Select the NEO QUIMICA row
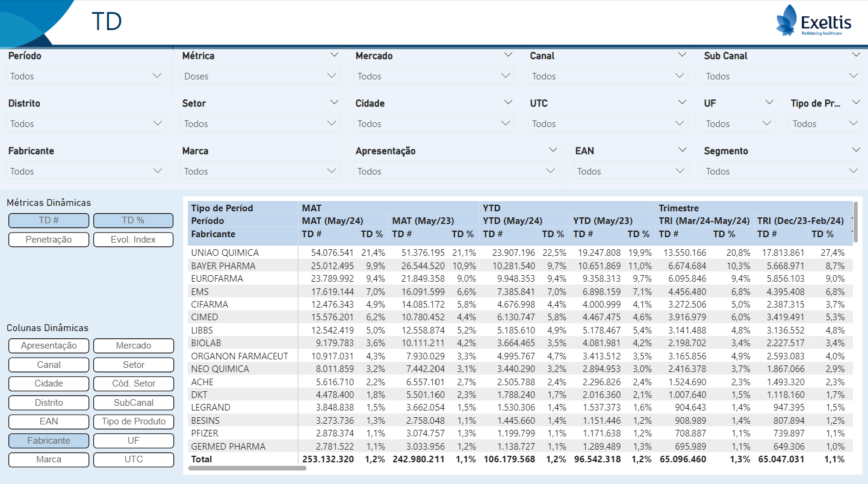 coord(521,368)
